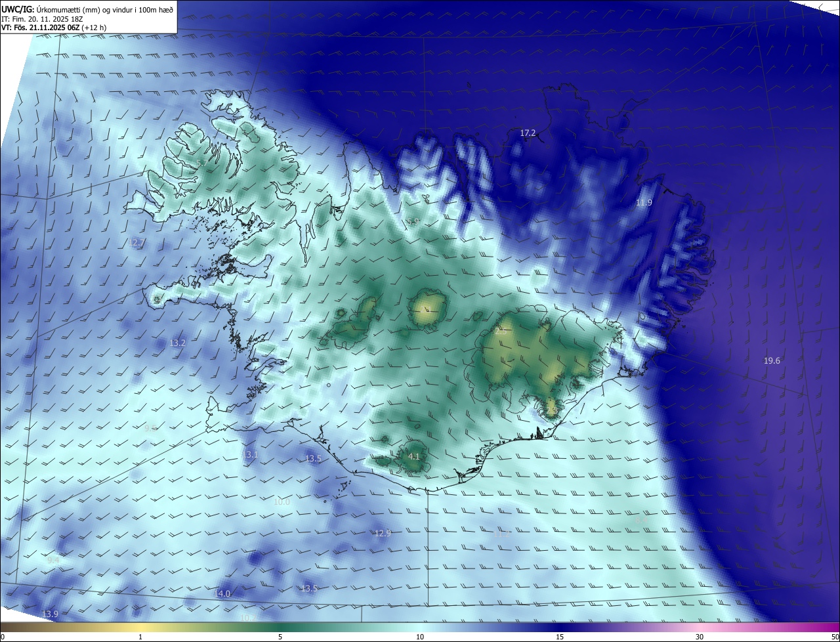Click the 17.2 value on the map

pos(528,133)
